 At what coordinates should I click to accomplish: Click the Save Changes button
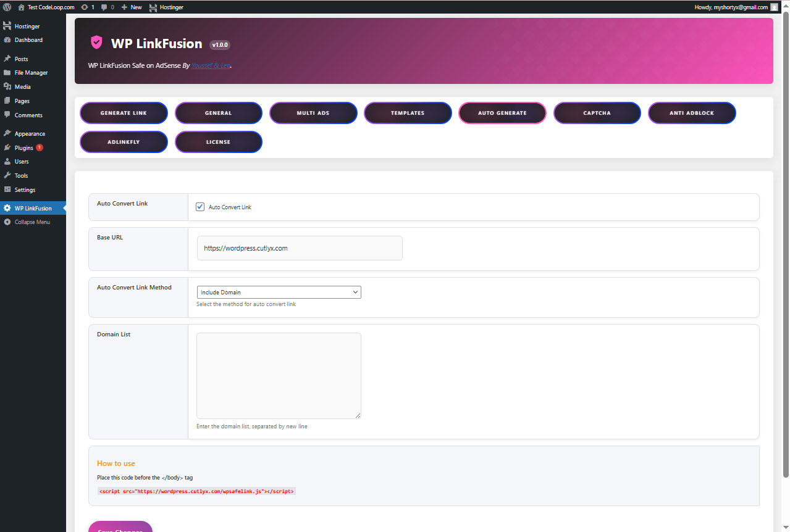(x=120, y=527)
